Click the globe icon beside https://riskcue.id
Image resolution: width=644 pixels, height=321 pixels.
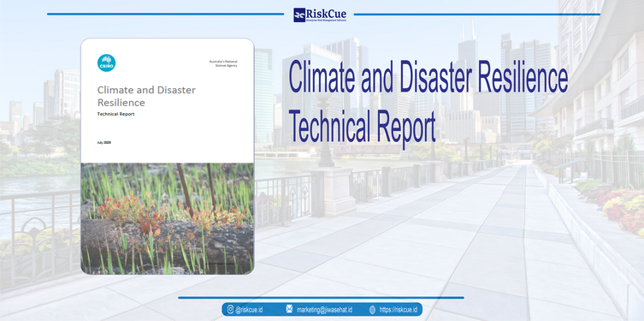[372, 310]
